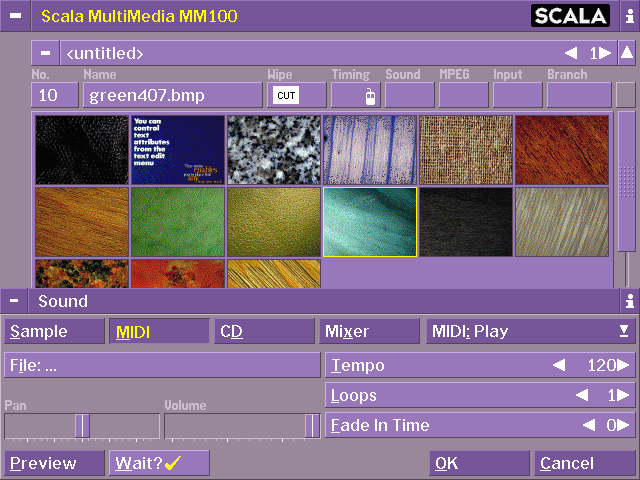This screenshot has width=640, height=480.
Task: Click the info icon in the Sound panel
Action: pos(627,301)
